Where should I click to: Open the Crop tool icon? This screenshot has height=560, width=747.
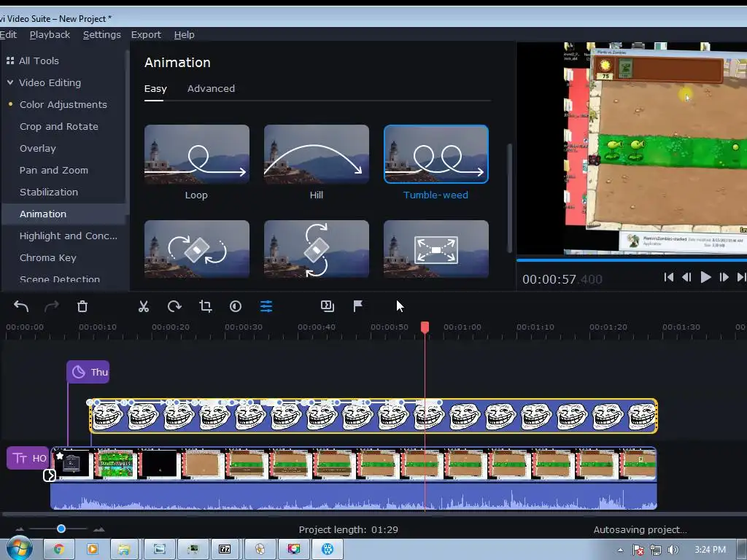pyautogui.click(x=205, y=306)
